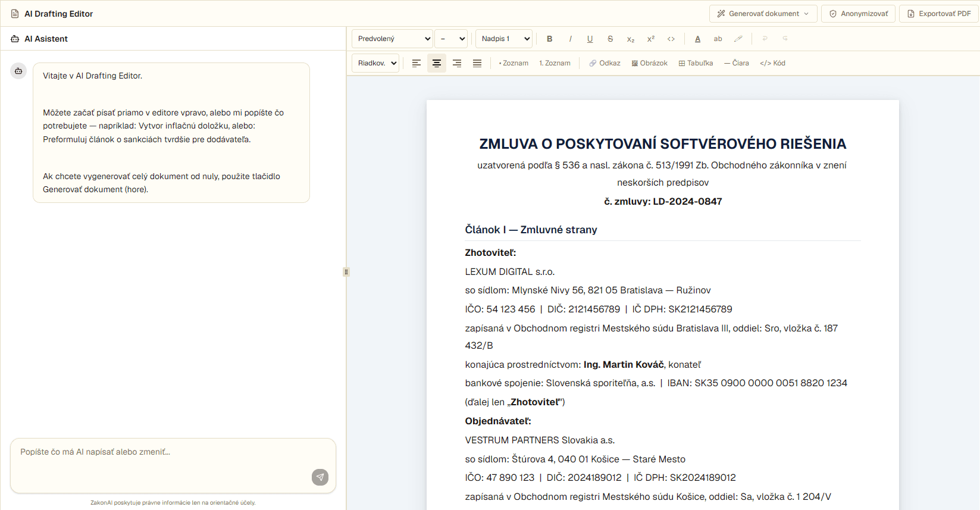This screenshot has height=510, width=980.
Task: Expand the Generovať dokument menu
Action: (763, 14)
